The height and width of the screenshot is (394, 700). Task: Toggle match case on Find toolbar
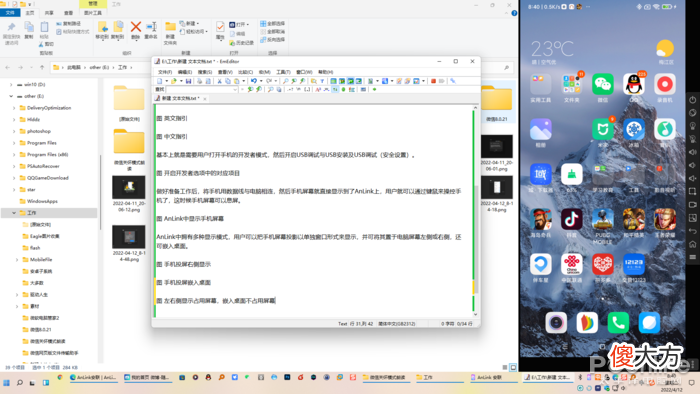tap(318, 90)
